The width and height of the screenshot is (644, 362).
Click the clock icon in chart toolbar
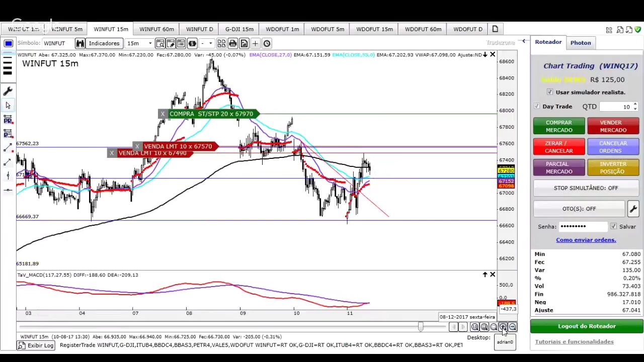coord(267,43)
